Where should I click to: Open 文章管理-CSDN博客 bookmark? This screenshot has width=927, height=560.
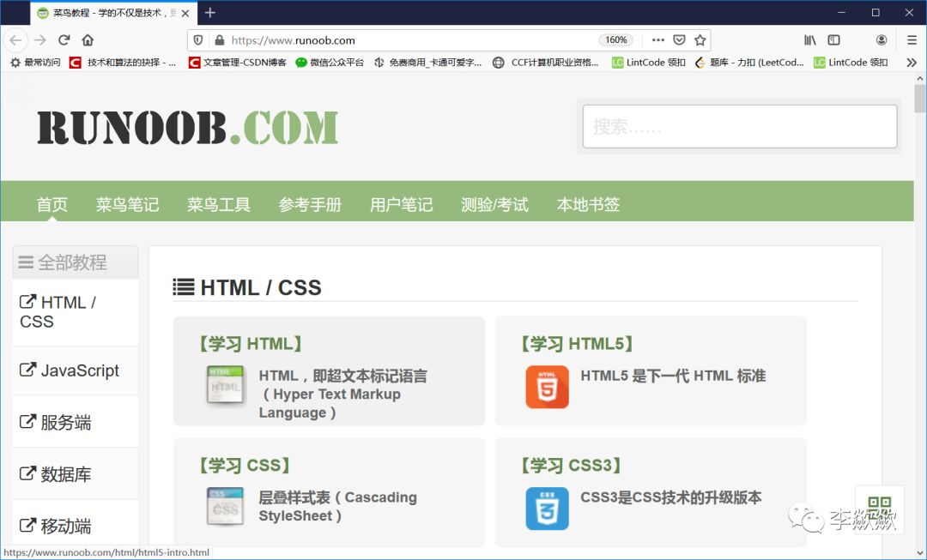coord(237,63)
